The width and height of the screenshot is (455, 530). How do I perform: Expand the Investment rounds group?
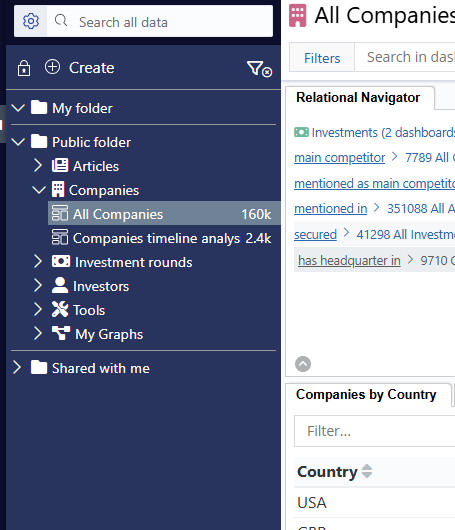point(38,262)
